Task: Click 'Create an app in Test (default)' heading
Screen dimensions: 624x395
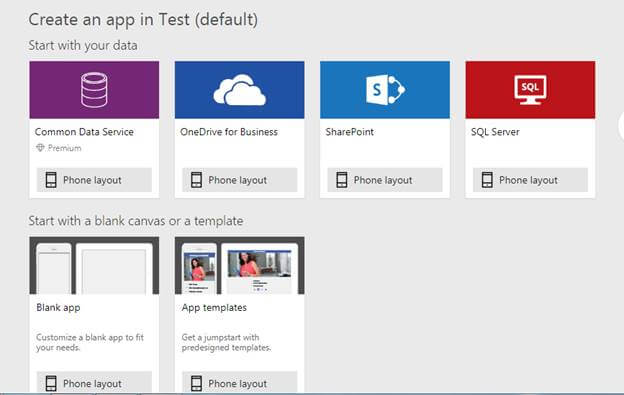Action: point(143,20)
